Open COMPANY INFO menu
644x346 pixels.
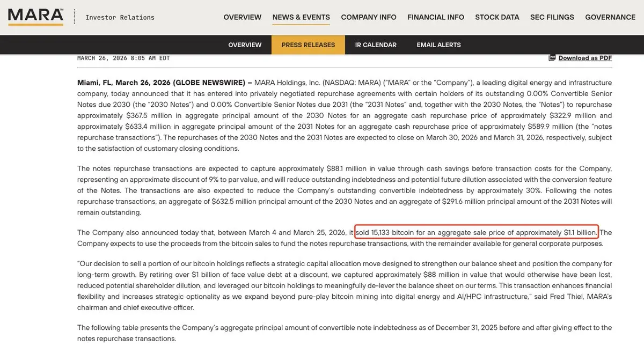coord(369,17)
